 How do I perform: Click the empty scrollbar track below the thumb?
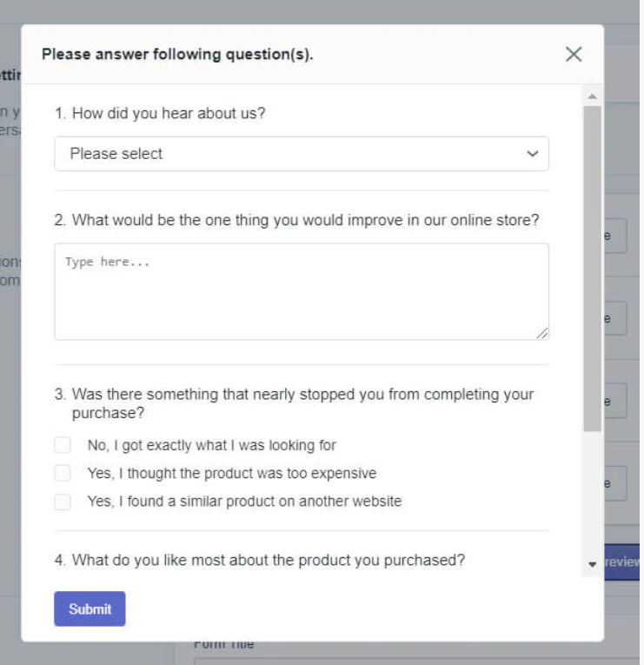click(593, 495)
